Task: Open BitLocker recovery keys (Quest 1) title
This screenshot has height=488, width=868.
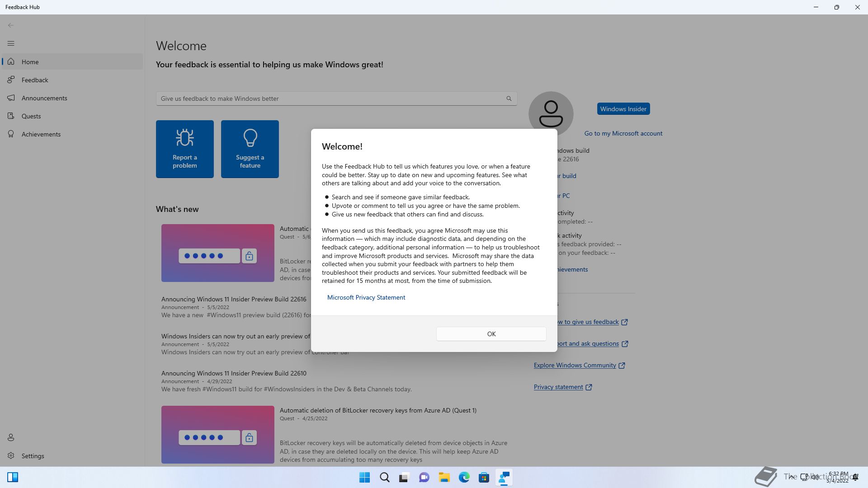Action: pyautogui.click(x=378, y=410)
